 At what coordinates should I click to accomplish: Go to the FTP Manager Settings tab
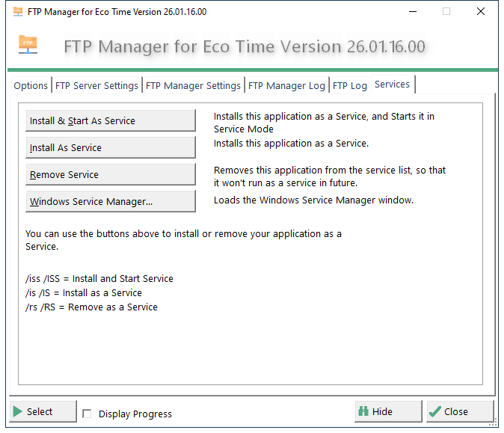point(193,85)
